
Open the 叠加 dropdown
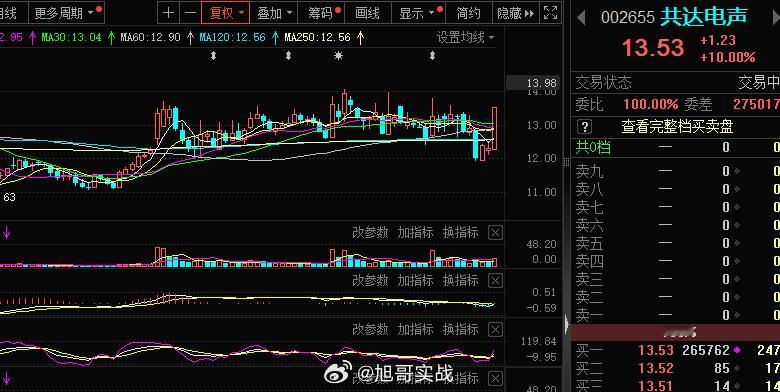tap(273, 13)
